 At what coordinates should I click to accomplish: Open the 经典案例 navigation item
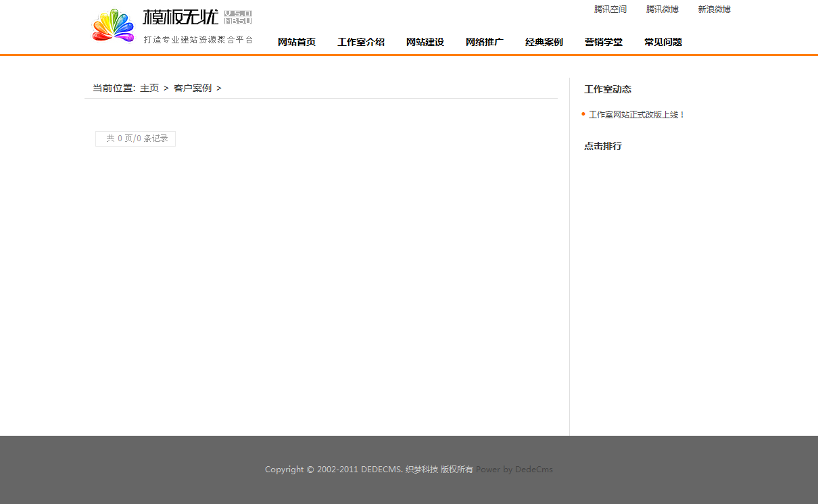(x=544, y=42)
